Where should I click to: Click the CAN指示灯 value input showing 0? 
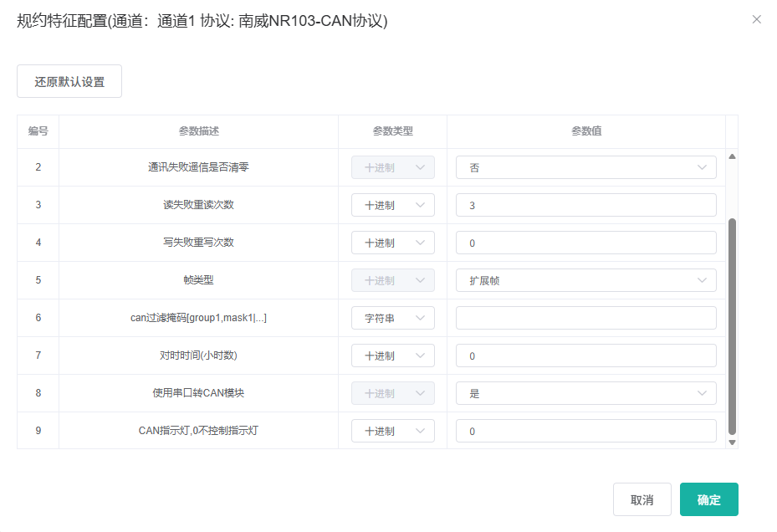(x=585, y=431)
